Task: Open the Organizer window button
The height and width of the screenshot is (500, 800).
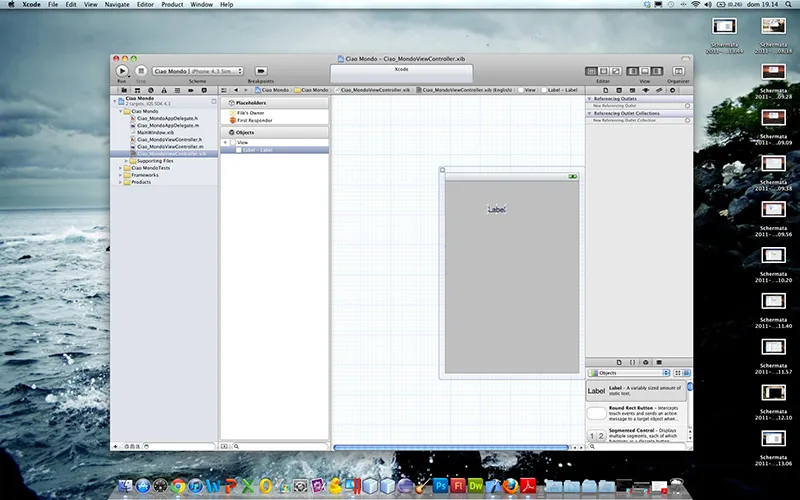Action: tap(679, 71)
